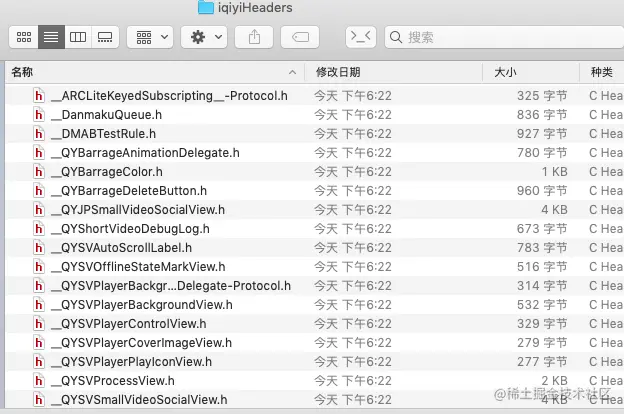Sort by the 种类 column header
This screenshot has height=414, width=624.
(601, 72)
